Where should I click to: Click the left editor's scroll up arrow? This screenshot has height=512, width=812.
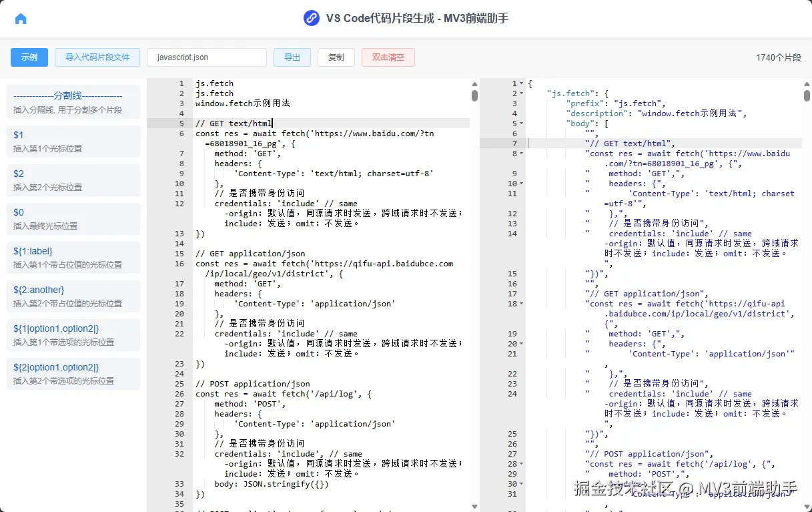(474, 84)
